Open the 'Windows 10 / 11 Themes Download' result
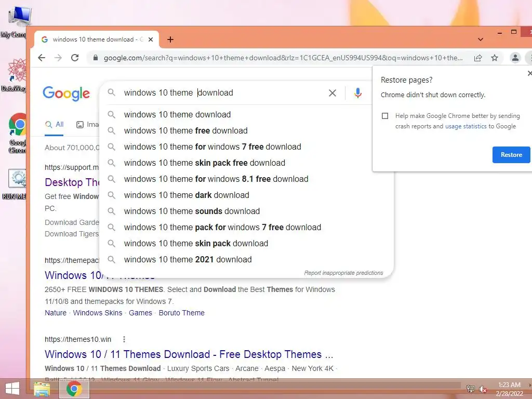532x399 pixels. [189, 354]
